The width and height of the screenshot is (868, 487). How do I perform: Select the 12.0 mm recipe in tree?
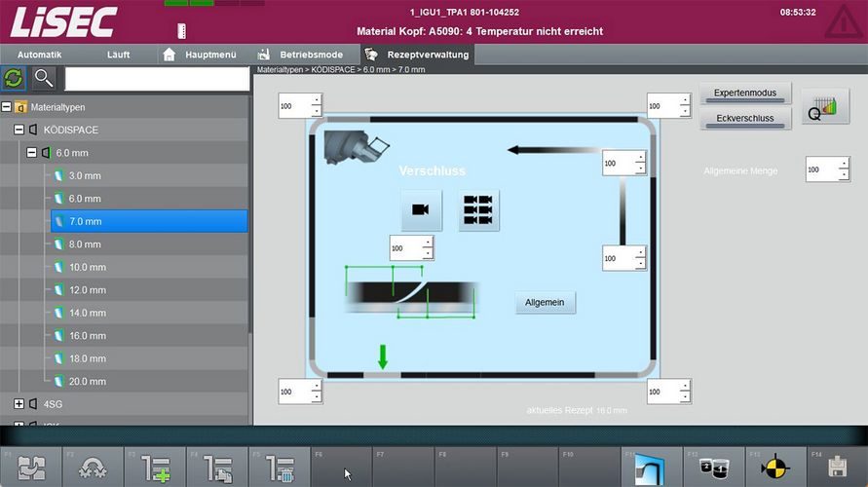[x=88, y=290]
